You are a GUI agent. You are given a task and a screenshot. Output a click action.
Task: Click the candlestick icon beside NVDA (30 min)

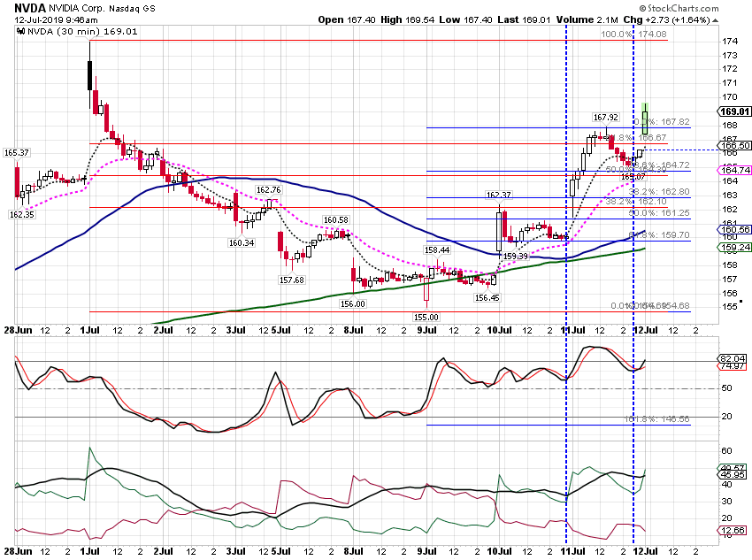click(x=21, y=32)
